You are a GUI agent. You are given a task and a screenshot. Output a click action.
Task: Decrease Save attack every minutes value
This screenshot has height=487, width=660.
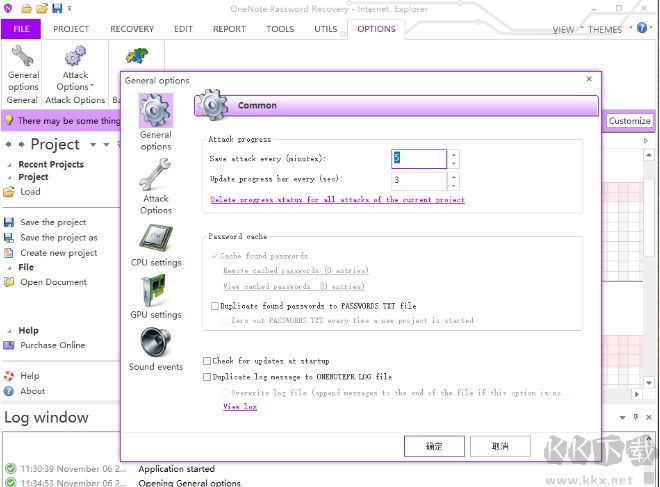(453, 164)
